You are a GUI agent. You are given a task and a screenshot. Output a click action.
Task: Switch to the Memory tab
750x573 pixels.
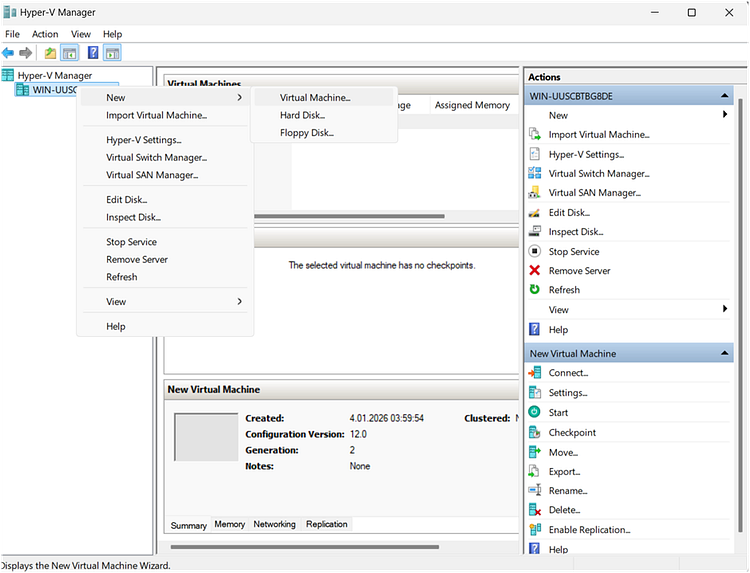(x=230, y=524)
